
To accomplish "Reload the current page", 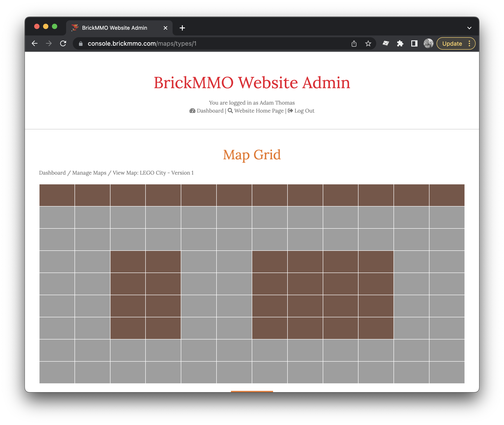I will 63,44.
